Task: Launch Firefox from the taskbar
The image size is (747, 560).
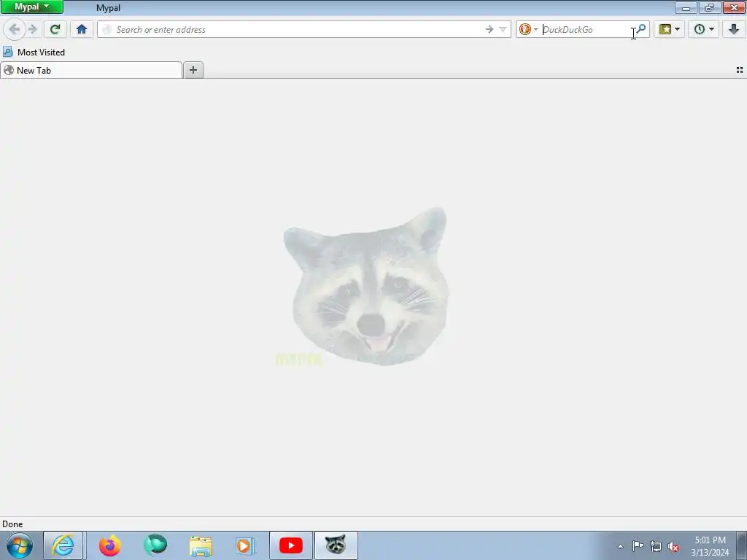Action: point(109,545)
